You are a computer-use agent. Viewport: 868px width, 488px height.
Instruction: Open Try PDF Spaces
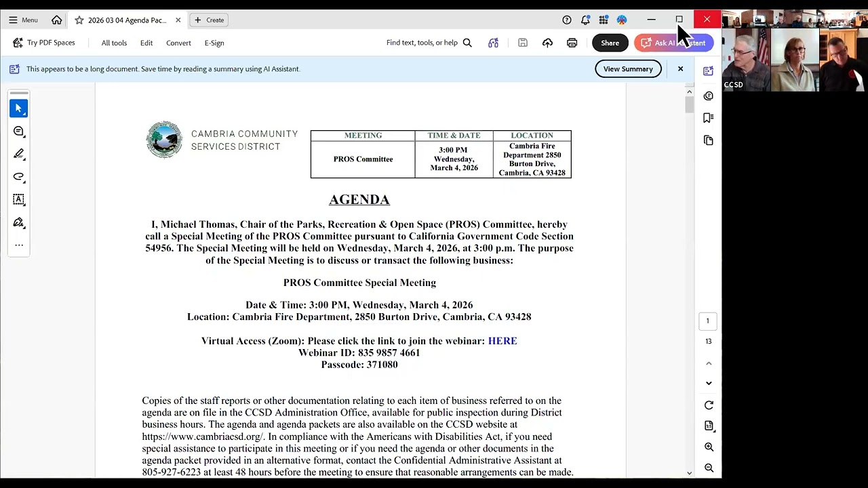point(44,43)
